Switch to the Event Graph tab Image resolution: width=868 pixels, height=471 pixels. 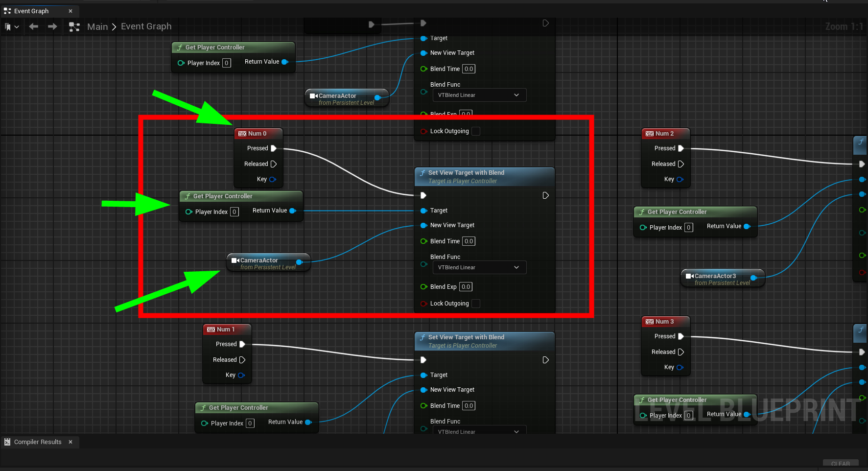[31, 11]
